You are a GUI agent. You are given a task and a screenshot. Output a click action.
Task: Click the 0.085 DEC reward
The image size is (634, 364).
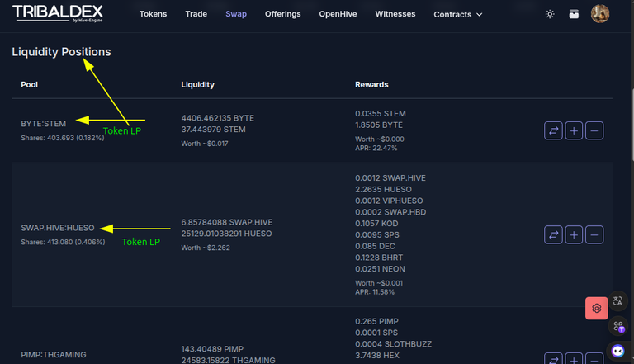point(376,246)
